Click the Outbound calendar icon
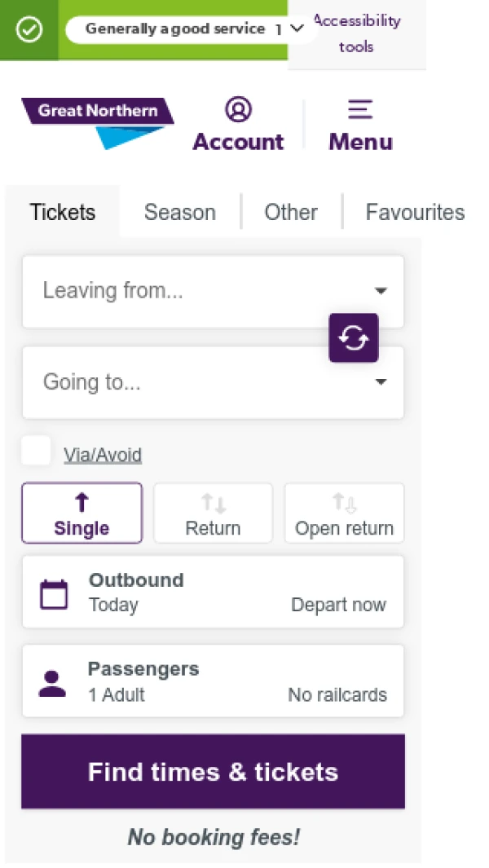The height and width of the screenshot is (868, 489). click(x=55, y=594)
